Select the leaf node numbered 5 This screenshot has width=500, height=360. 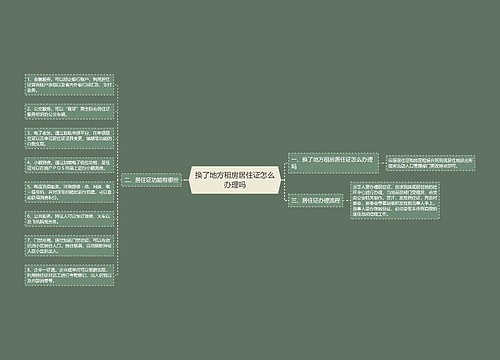tap(69, 192)
